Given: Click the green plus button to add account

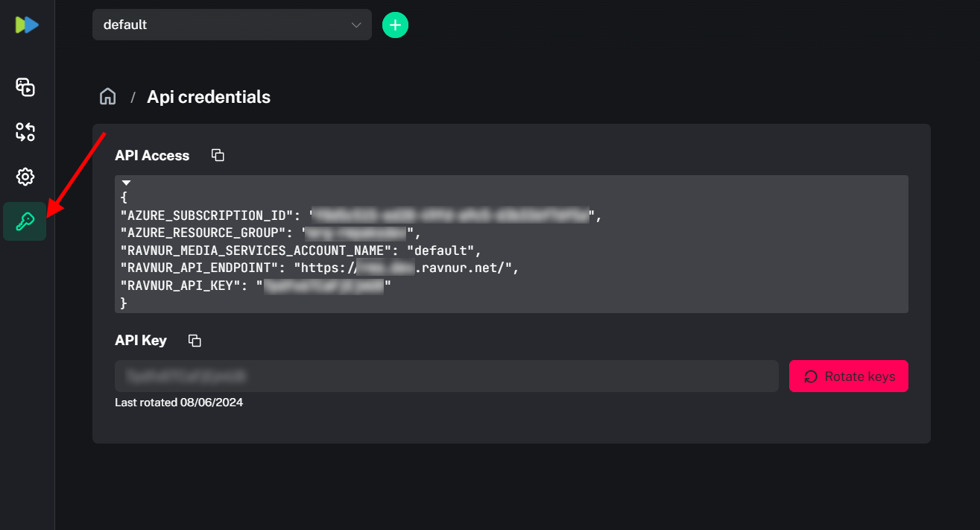Looking at the screenshot, I should coord(395,25).
